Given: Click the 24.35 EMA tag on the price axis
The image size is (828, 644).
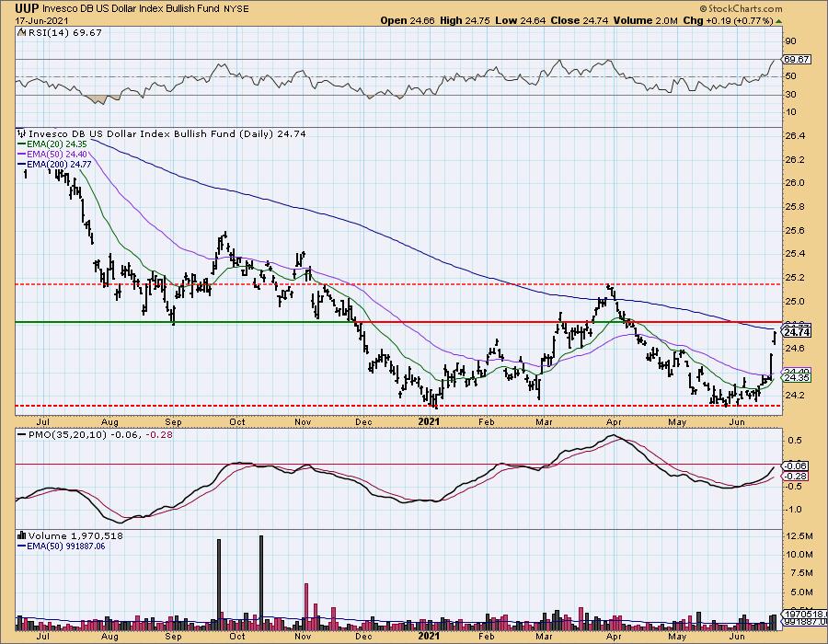Looking at the screenshot, I should click(797, 378).
